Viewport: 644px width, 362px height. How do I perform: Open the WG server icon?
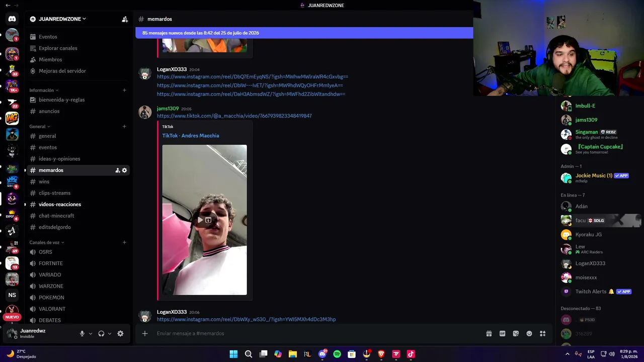coord(12,118)
